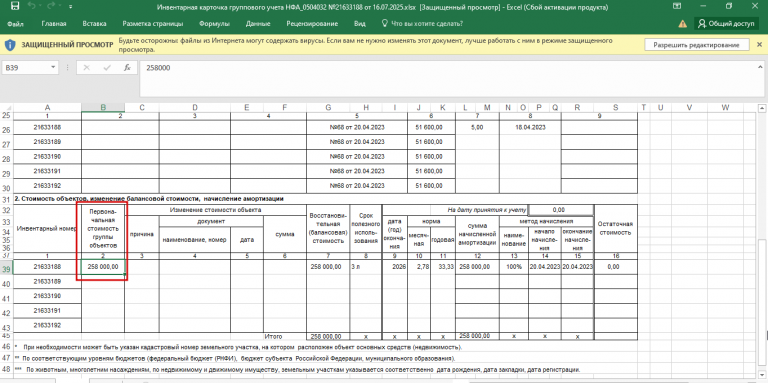Open the Customize Quick Access Toolbar arrow
Viewport: 768px width, 383px height.
coord(71,7)
